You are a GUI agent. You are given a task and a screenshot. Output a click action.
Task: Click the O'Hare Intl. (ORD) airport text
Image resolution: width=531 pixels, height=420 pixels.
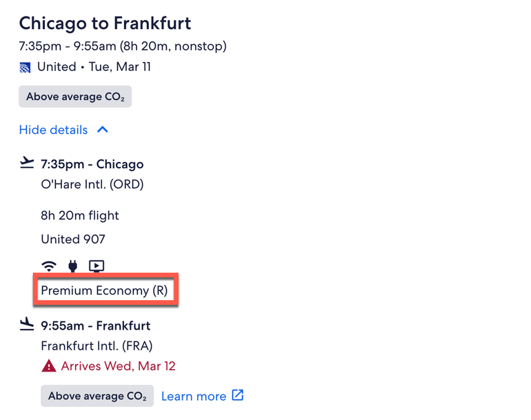[x=92, y=184]
